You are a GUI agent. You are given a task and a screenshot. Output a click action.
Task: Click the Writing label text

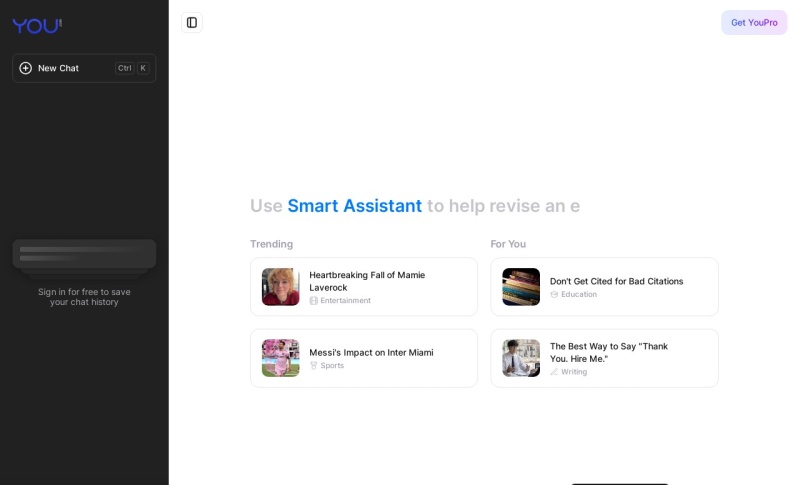[x=574, y=372]
